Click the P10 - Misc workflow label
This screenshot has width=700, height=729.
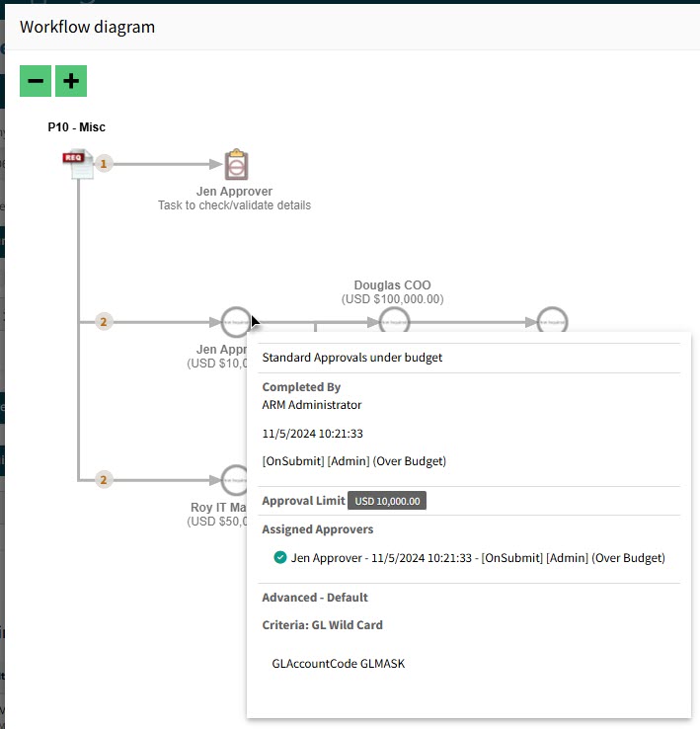coord(76,127)
